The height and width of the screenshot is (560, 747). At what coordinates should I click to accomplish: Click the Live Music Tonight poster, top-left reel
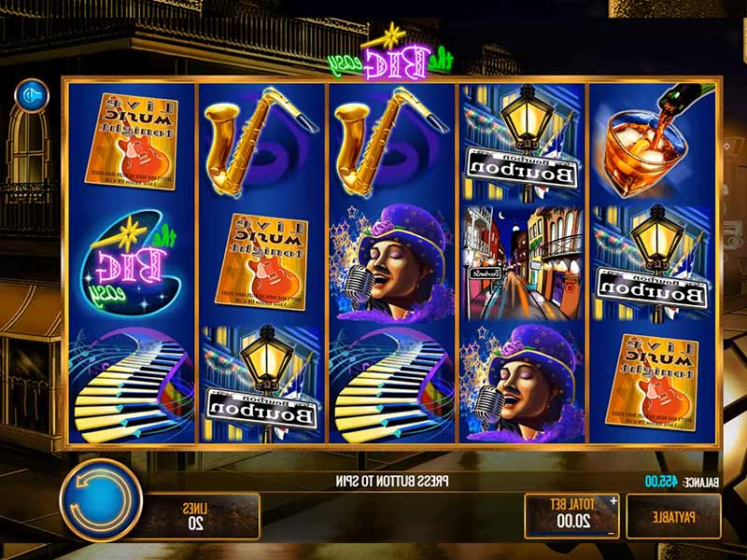pyautogui.click(x=132, y=142)
